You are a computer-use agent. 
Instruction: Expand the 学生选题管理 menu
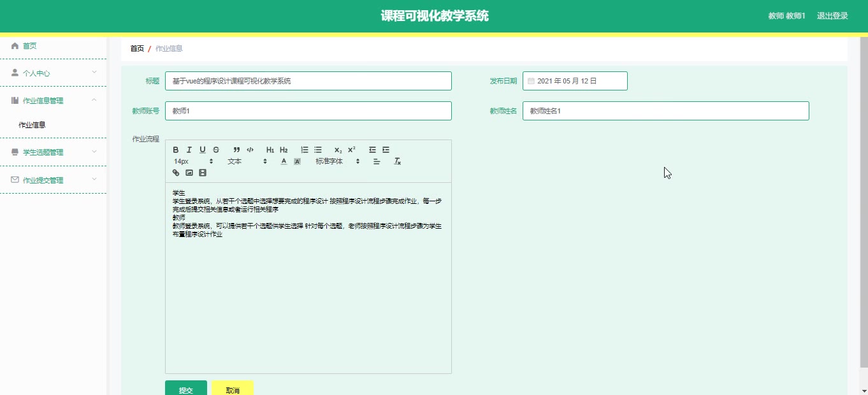(x=53, y=152)
